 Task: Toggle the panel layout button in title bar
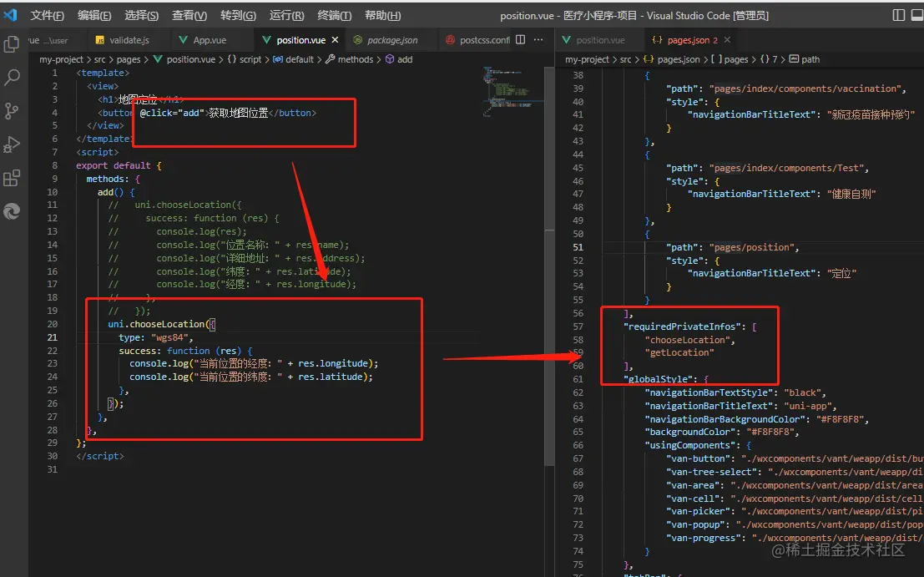click(916, 15)
